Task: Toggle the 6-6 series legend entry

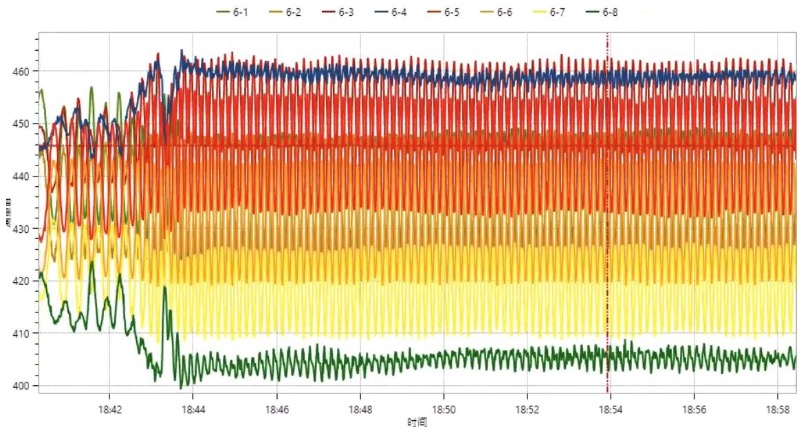Action: coord(496,12)
